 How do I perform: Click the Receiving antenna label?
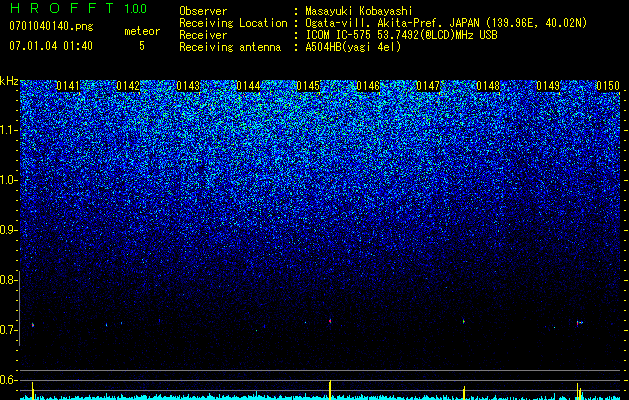(x=230, y=47)
